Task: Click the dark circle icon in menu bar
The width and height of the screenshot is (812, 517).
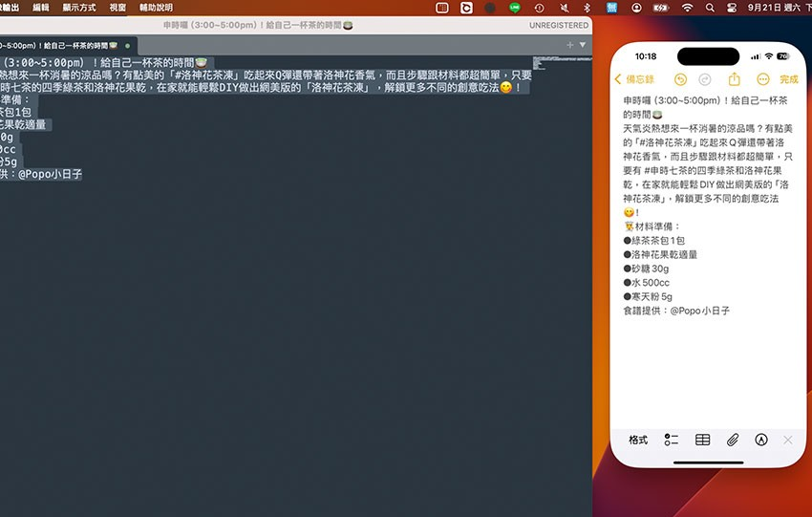Action: pyautogui.click(x=490, y=8)
